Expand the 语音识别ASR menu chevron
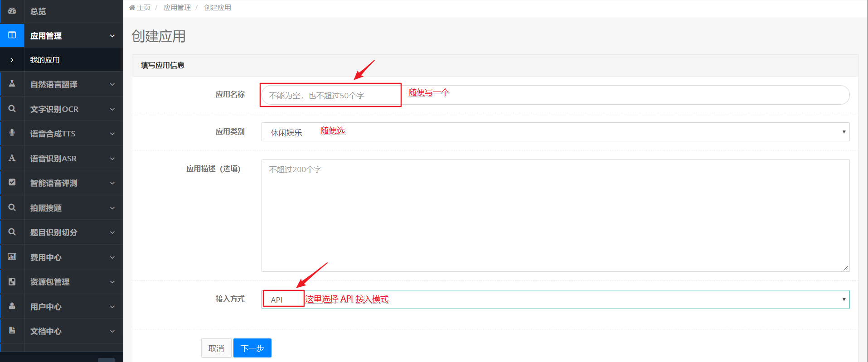 click(x=112, y=159)
